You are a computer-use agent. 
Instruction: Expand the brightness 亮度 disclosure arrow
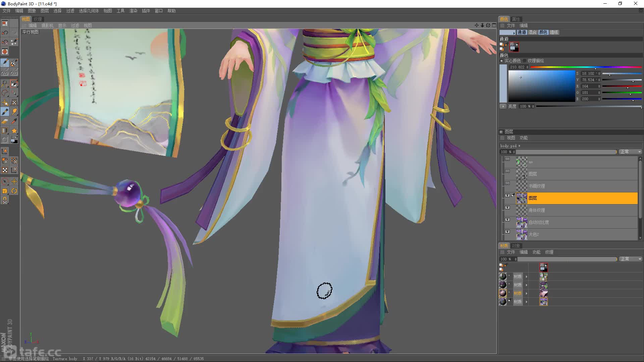(x=503, y=106)
